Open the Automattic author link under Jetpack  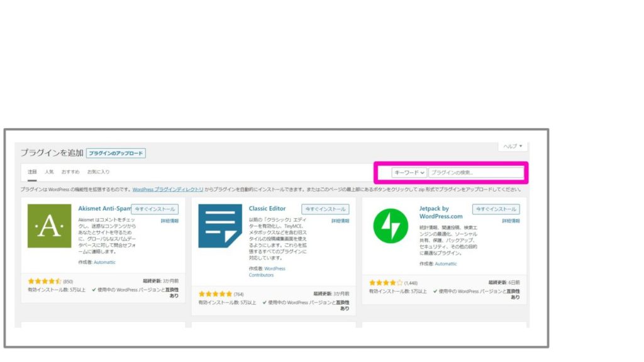click(446, 264)
